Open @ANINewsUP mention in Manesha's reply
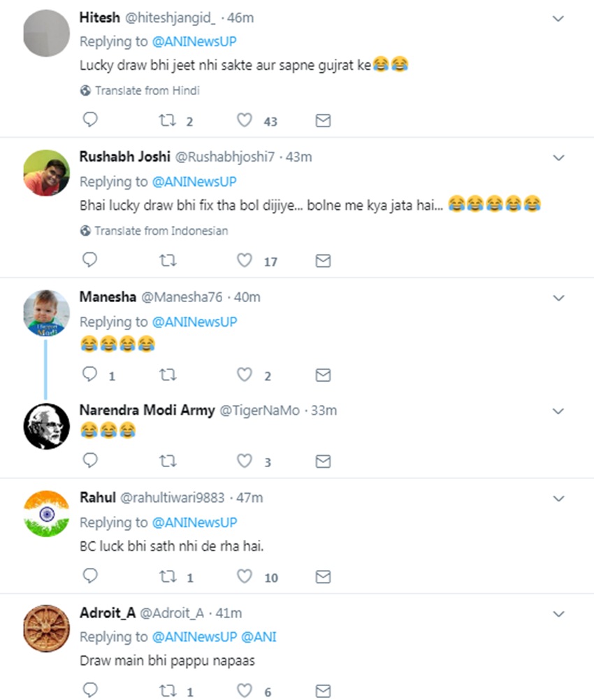 point(194,322)
